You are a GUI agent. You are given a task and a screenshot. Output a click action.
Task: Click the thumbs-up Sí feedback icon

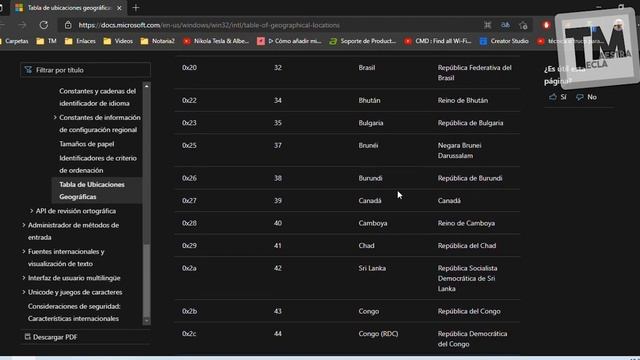(553, 97)
